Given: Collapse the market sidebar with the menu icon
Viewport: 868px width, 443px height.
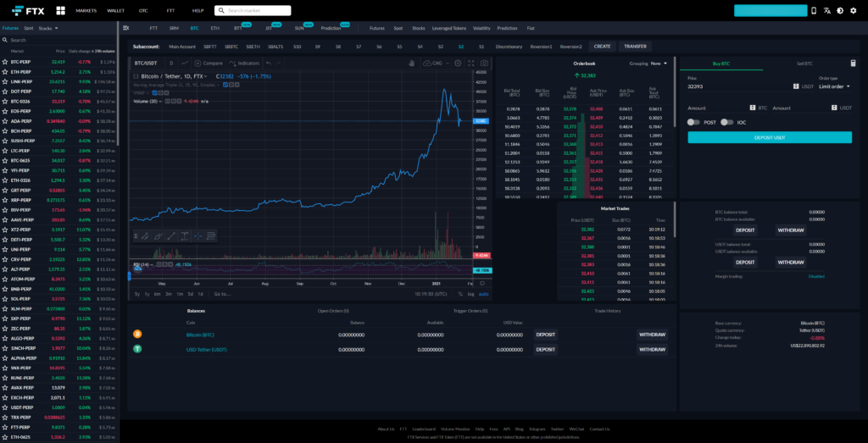Looking at the screenshot, I should (125, 28).
